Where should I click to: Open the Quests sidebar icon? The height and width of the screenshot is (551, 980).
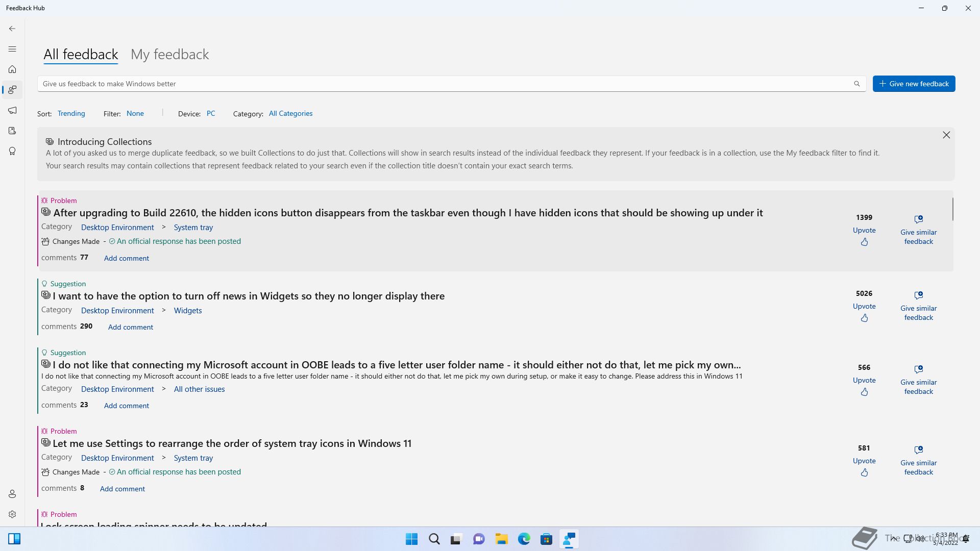(x=12, y=131)
